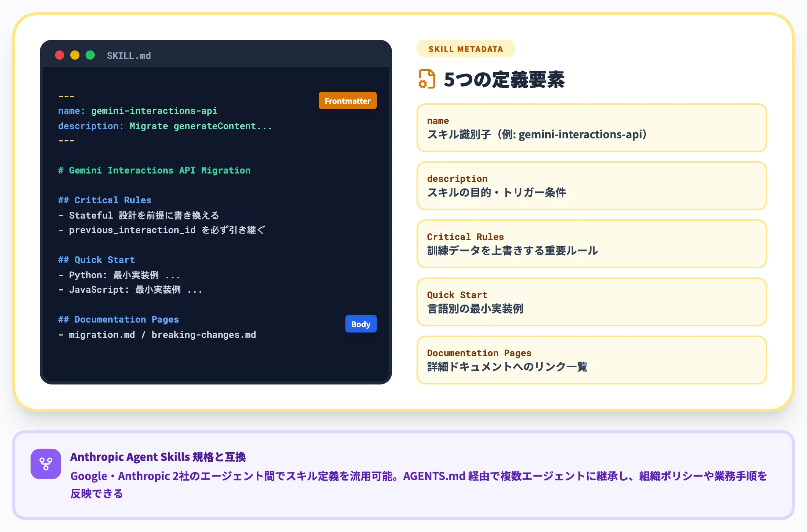Click the red close dot of SKILL.md window
The image size is (807, 532).
coord(60,55)
